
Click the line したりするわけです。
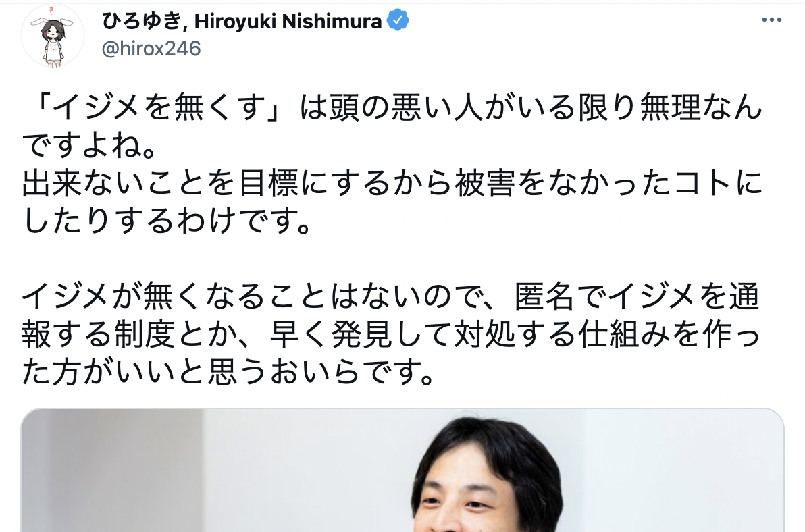167,221
